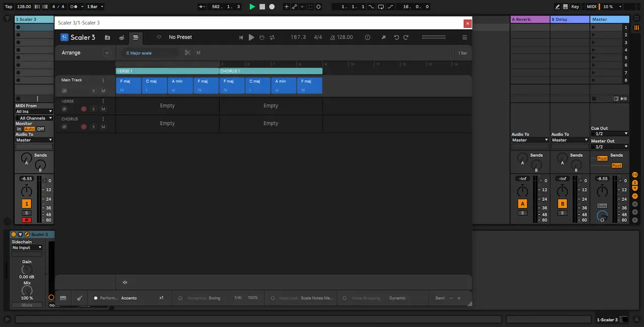Open the Scaler 3 browse folder icon
This screenshot has height=327, width=644.
pos(107,37)
